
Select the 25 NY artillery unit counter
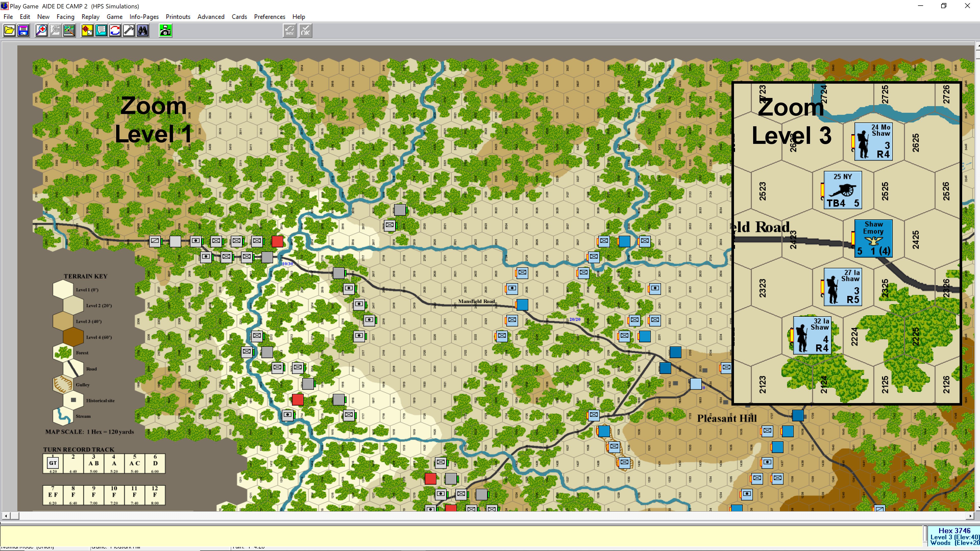point(843,190)
